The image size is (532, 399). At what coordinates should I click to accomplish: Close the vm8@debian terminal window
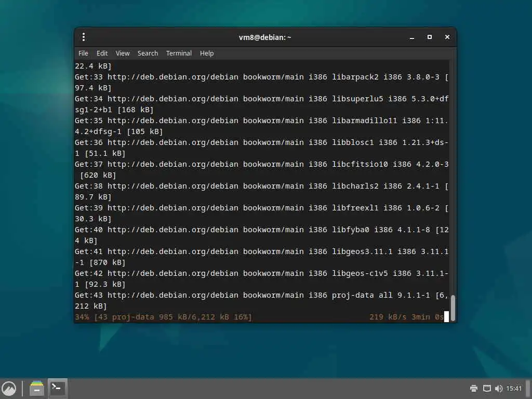click(447, 37)
